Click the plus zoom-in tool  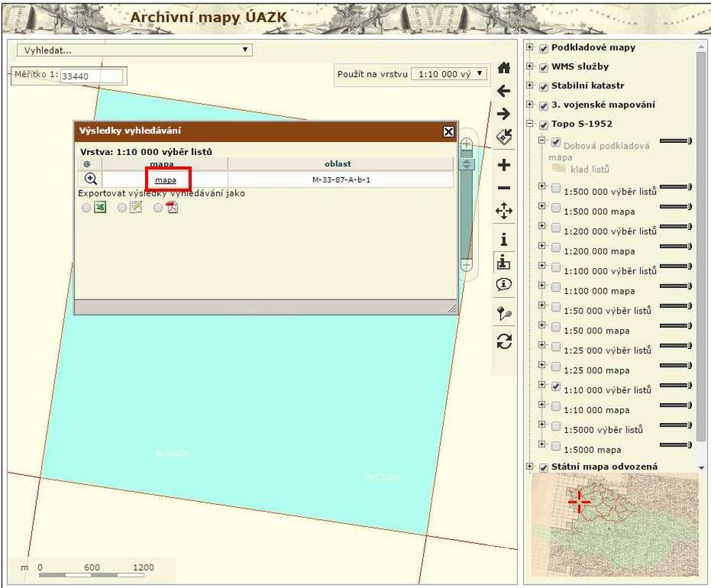[504, 165]
